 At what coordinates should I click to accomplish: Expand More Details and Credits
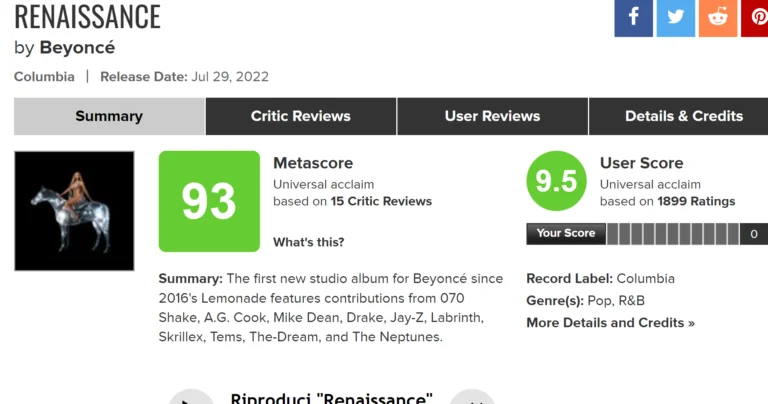pyautogui.click(x=610, y=322)
